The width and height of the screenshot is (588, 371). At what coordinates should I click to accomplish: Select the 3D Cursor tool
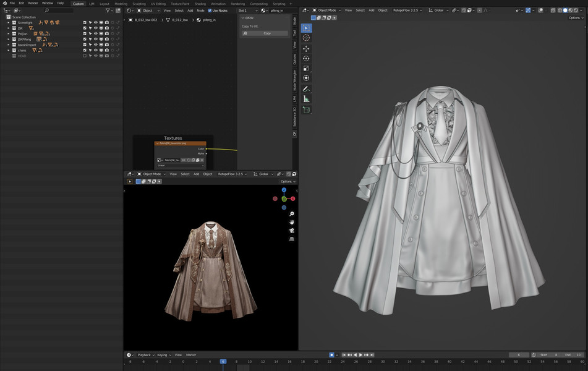coord(306,38)
